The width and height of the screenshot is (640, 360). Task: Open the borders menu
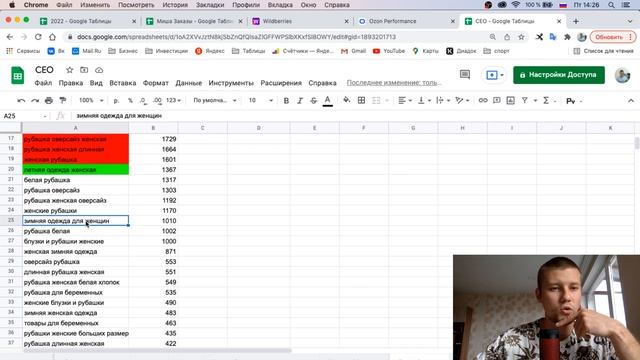coord(361,100)
